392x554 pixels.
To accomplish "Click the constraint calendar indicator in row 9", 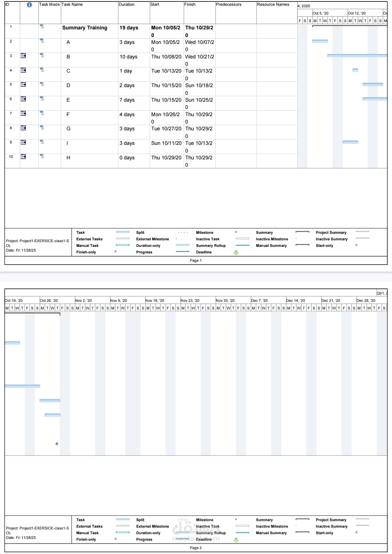I will pyautogui.click(x=23, y=142).
